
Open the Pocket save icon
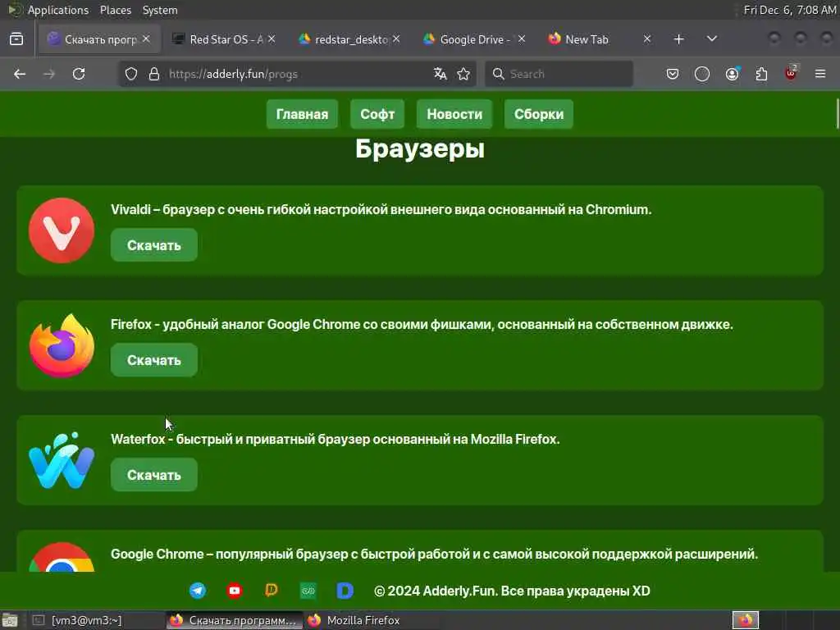[673, 74]
